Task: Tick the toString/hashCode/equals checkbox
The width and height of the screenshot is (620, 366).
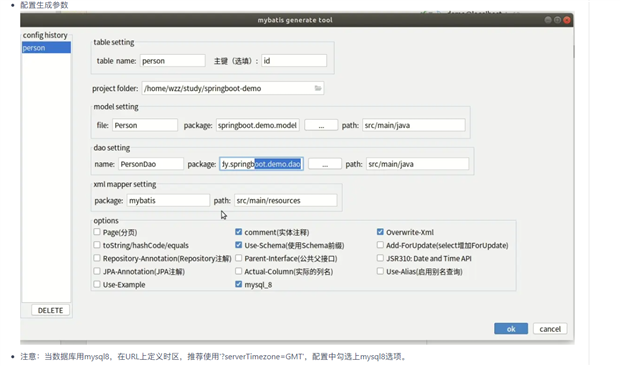Action: (97, 245)
